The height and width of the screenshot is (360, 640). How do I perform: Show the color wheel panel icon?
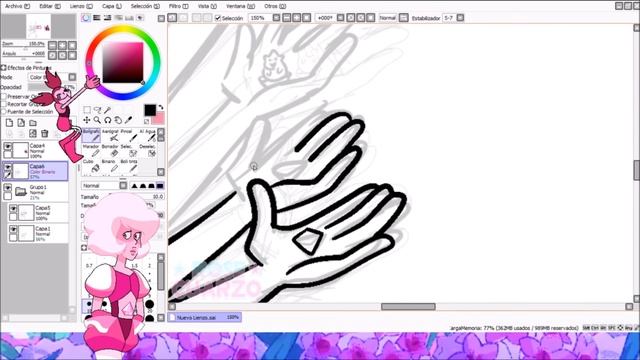coord(86,18)
